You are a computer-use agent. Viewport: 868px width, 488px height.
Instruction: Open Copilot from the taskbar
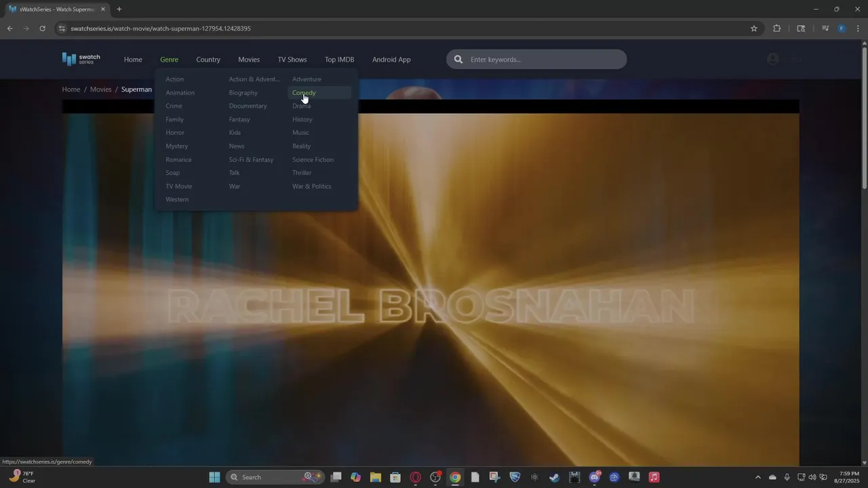(x=355, y=477)
